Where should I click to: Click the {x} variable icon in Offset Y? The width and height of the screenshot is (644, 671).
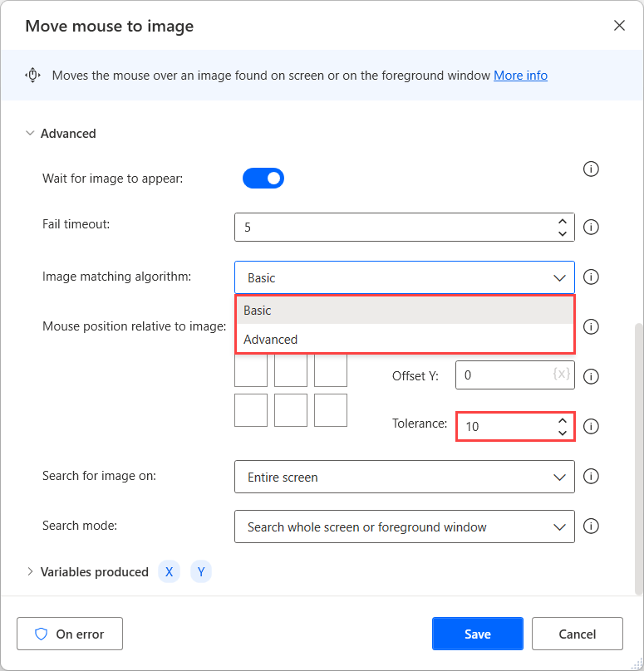(562, 375)
